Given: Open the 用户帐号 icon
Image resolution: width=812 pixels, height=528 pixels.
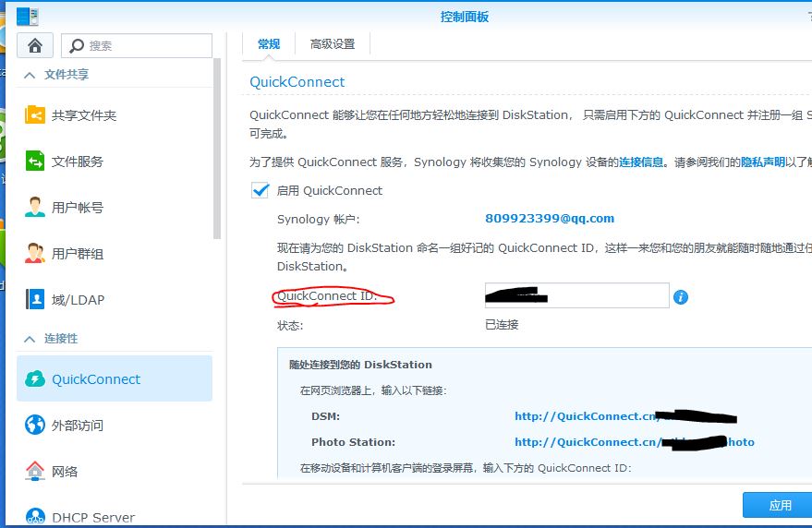Looking at the screenshot, I should [x=35, y=207].
